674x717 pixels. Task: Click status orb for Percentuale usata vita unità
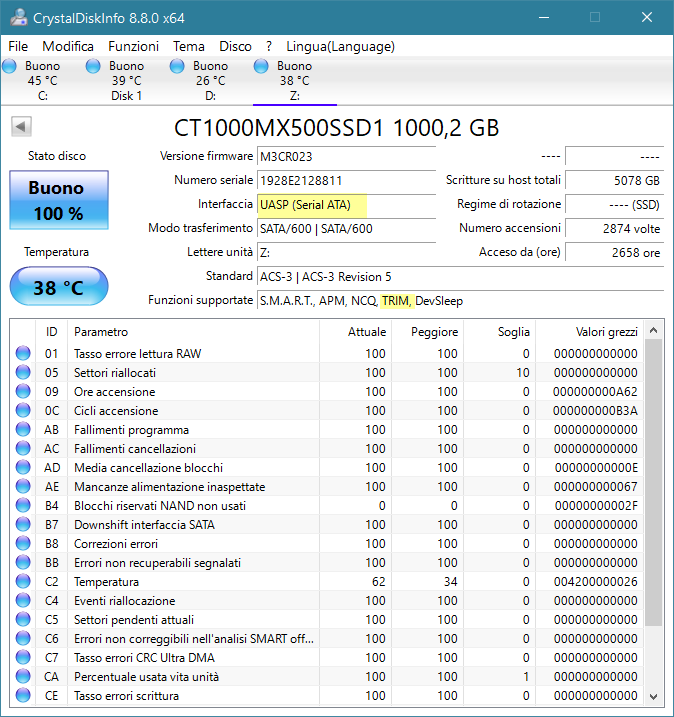click(23, 676)
